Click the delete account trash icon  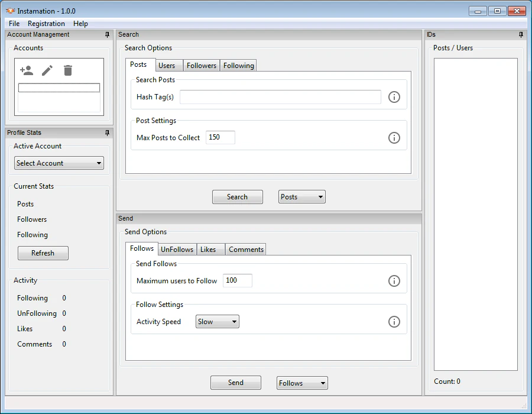pyautogui.click(x=68, y=70)
